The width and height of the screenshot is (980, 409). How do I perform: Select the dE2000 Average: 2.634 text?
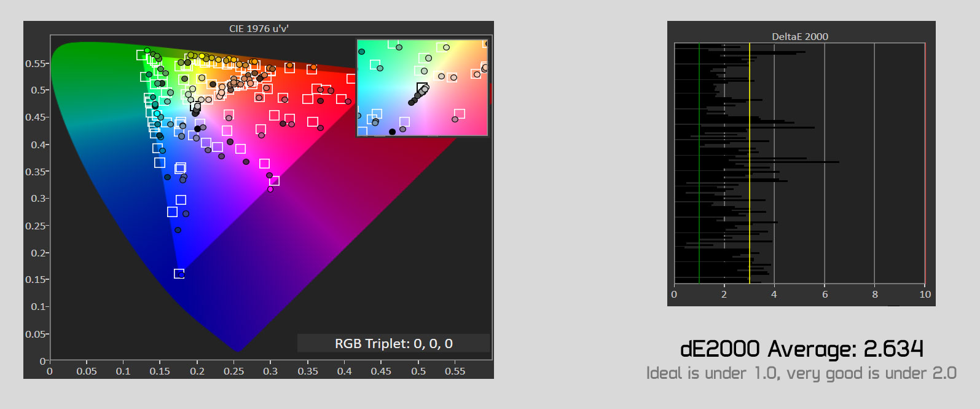801,349
